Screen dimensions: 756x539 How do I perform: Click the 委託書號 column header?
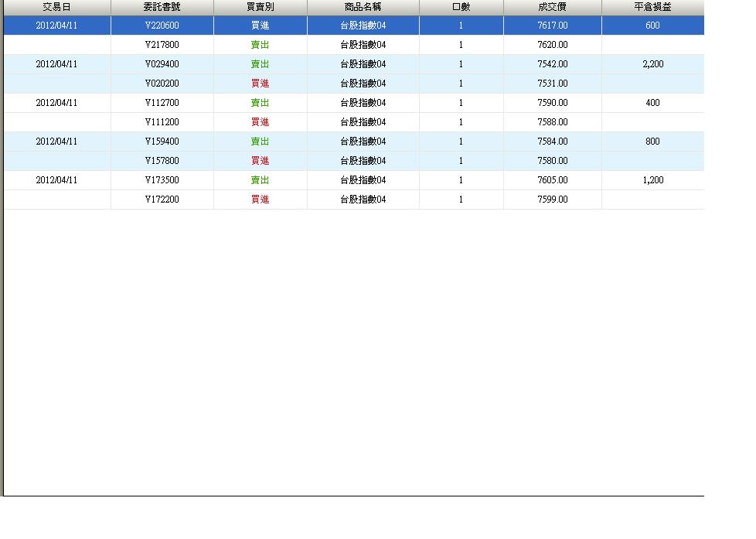[x=162, y=7]
